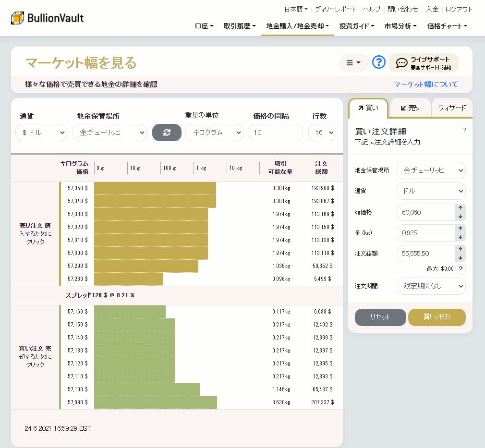This screenshot has width=485, height=448.
Task: Click the 57,150 $ buy price
Action: (78, 325)
